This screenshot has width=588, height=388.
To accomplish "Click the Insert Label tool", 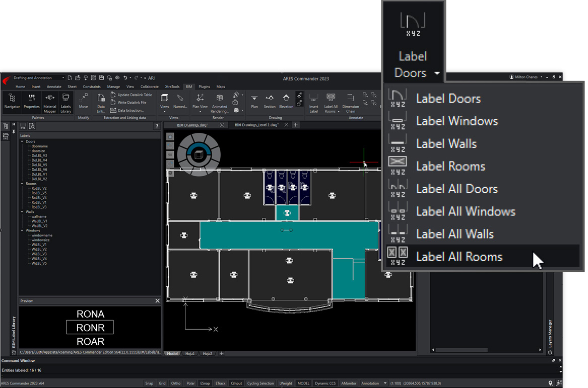I will coord(313,103).
